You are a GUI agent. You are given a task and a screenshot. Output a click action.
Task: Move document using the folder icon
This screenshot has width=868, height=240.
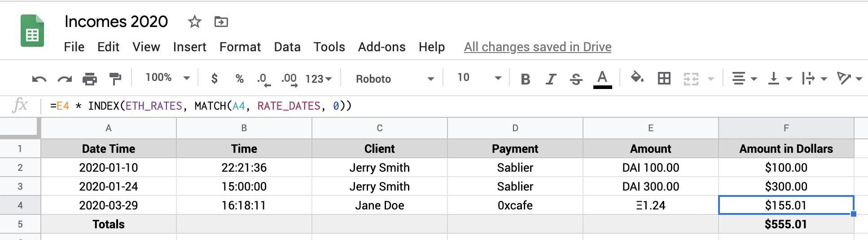221,22
